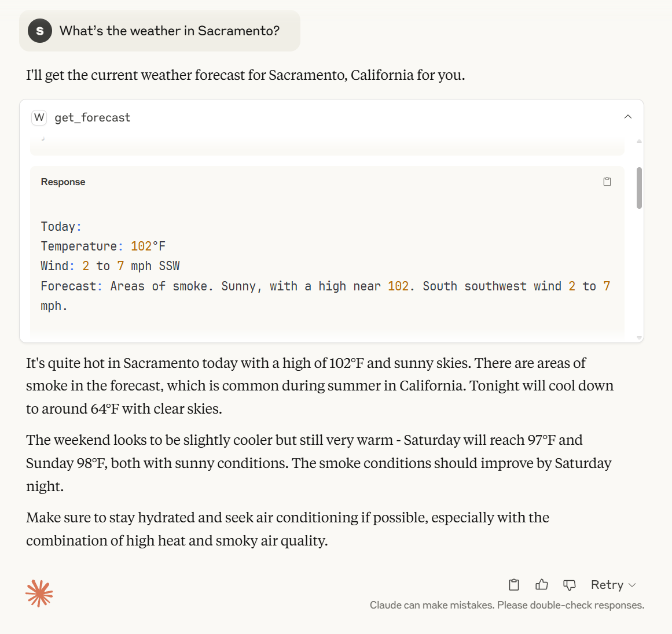Click the "Wind: 2 to 7 mph SSW" line

point(110,266)
